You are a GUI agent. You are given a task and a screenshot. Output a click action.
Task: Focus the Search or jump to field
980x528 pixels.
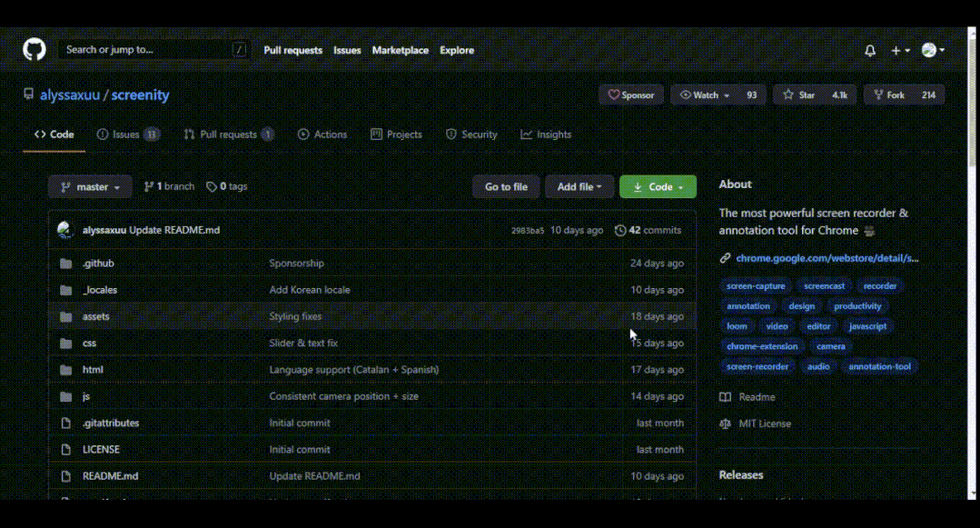[145, 50]
